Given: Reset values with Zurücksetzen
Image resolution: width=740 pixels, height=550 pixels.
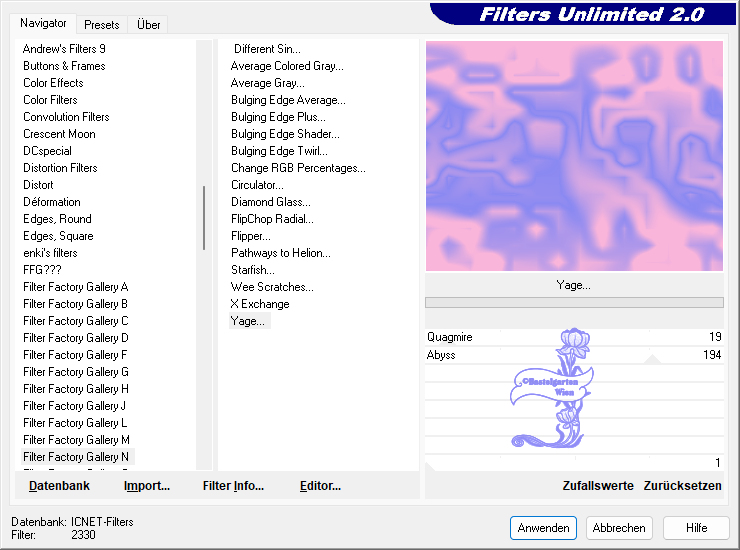Looking at the screenshot, I should (682, 486).
